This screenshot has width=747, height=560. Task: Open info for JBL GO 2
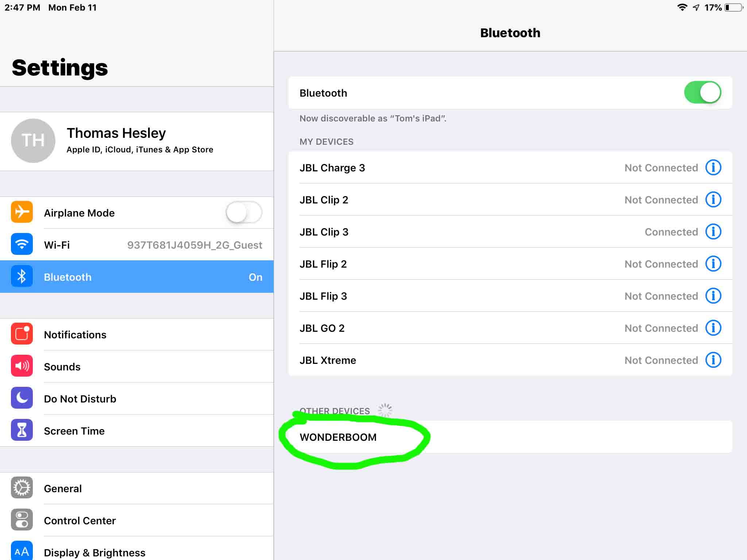713,328
